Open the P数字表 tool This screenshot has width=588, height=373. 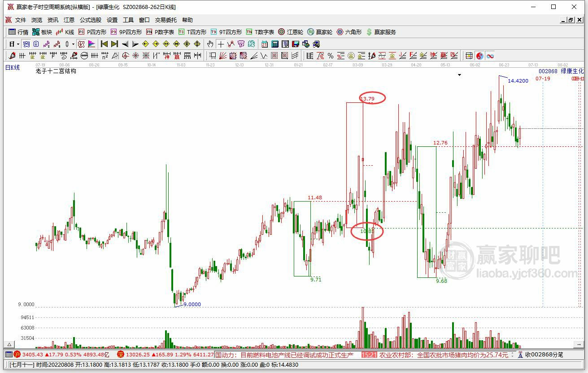point(160,32)
